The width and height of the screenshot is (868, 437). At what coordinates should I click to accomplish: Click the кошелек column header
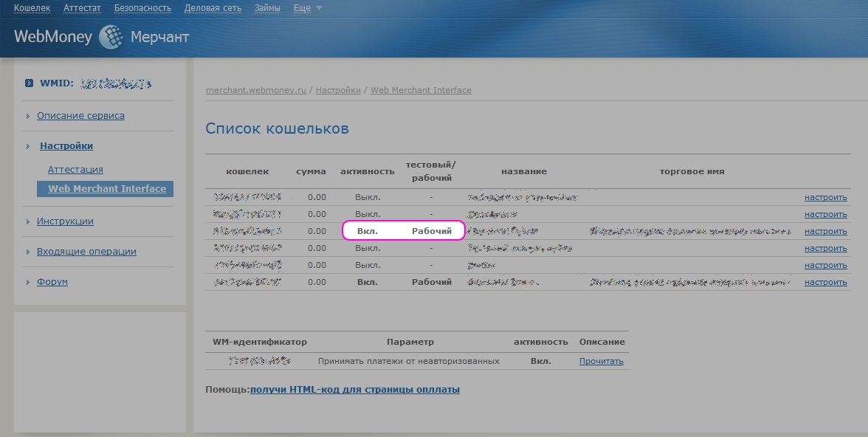point(247,172)
